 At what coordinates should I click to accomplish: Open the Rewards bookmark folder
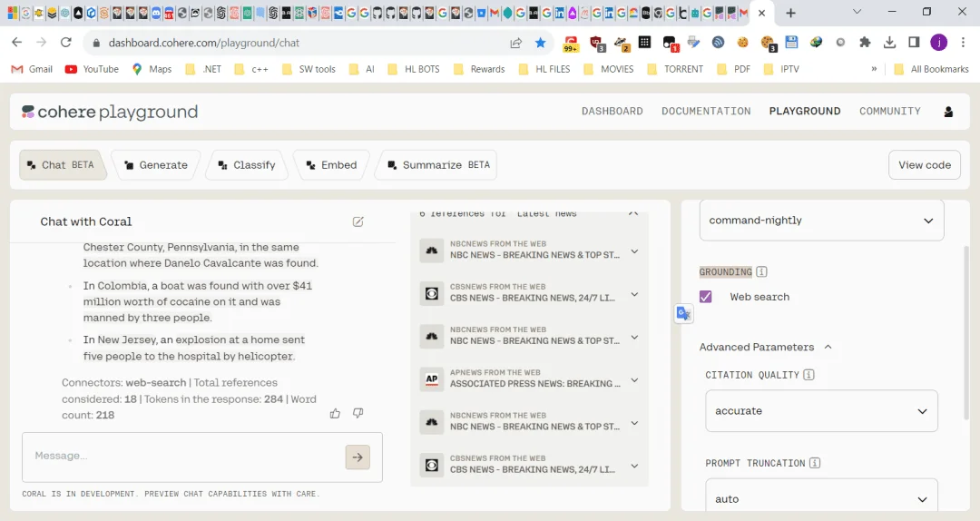(x=479, y=69)
